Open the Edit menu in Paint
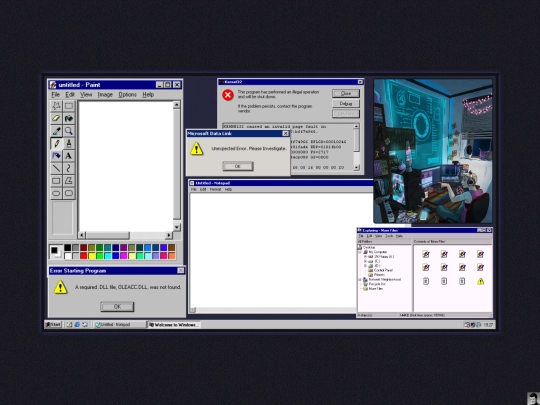 click(70, 94)
